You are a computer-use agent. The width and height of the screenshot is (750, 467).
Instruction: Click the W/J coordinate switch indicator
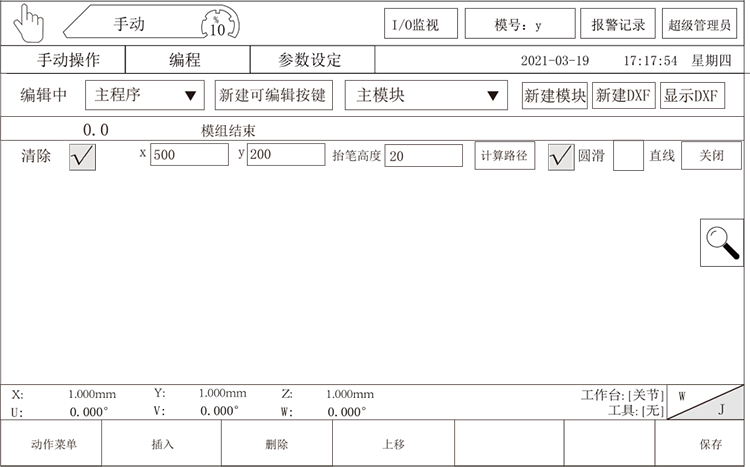(x=705, y=402)
